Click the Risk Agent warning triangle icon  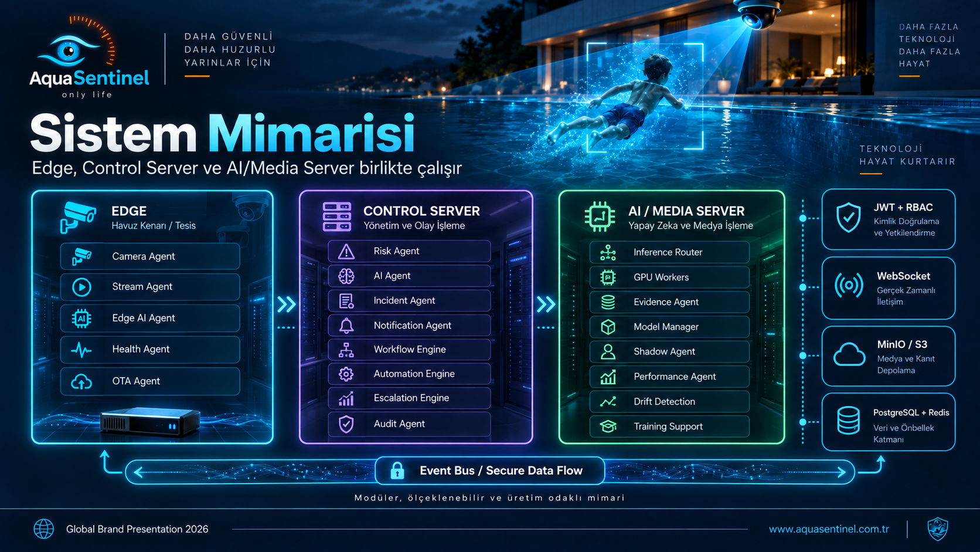346,252
